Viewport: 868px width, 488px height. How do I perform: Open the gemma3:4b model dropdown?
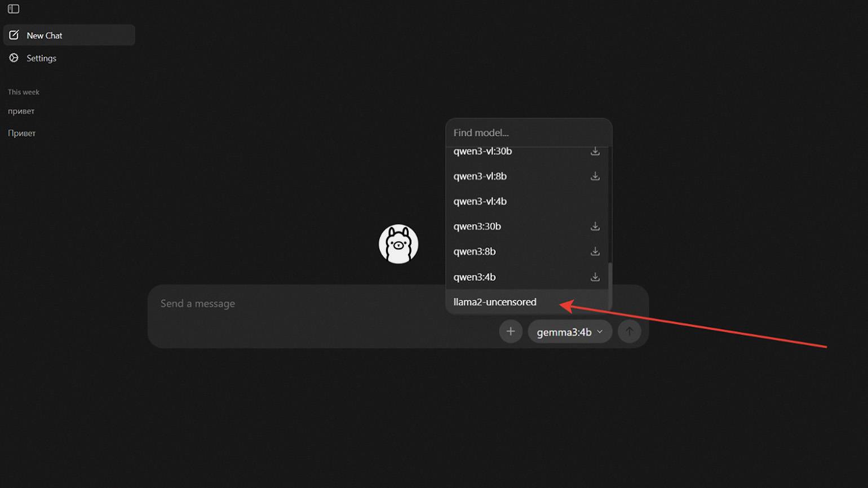pyautogui.click(x=569, y=332)
